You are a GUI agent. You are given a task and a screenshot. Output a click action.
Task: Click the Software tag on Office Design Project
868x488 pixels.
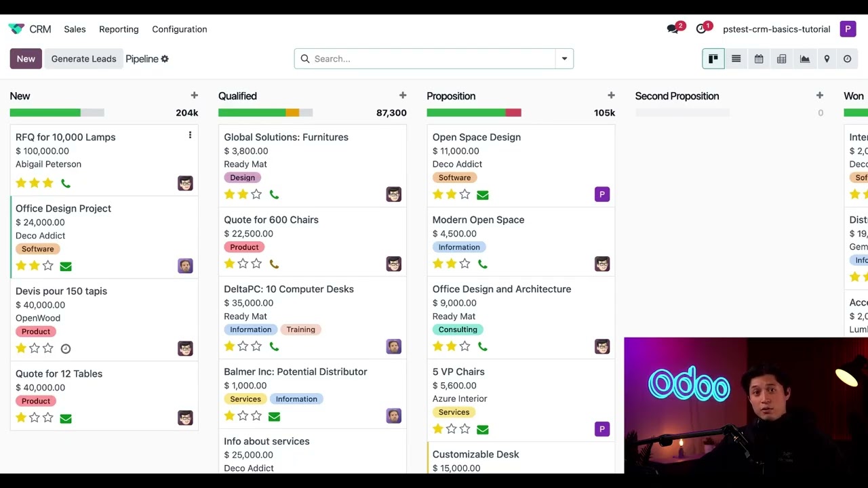37,249
